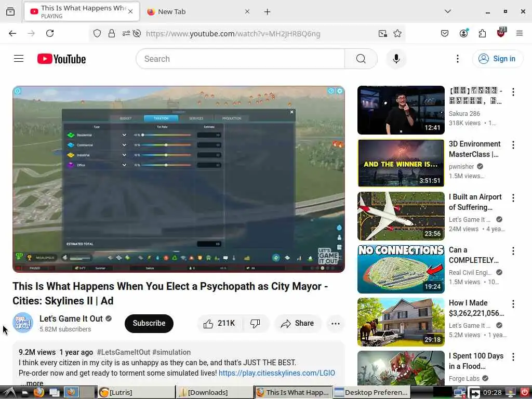Click the uBlock Origin shield icon
The width and height of the screenshot is (532, 399).
pyautogui.click(x=501, y=33)
